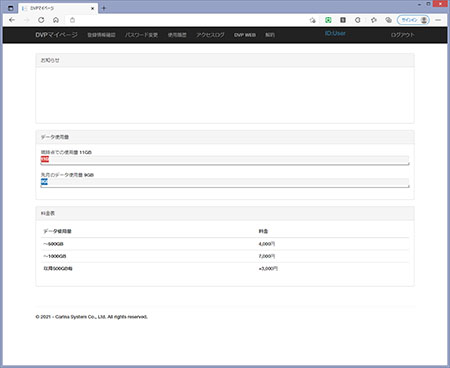
Task: Click the サインイン profile button
Action: pyautogui.click(x=413, y=20)
